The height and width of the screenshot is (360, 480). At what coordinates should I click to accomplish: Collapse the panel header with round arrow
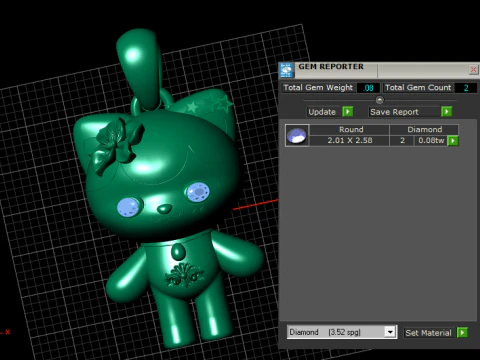(379, 100)
